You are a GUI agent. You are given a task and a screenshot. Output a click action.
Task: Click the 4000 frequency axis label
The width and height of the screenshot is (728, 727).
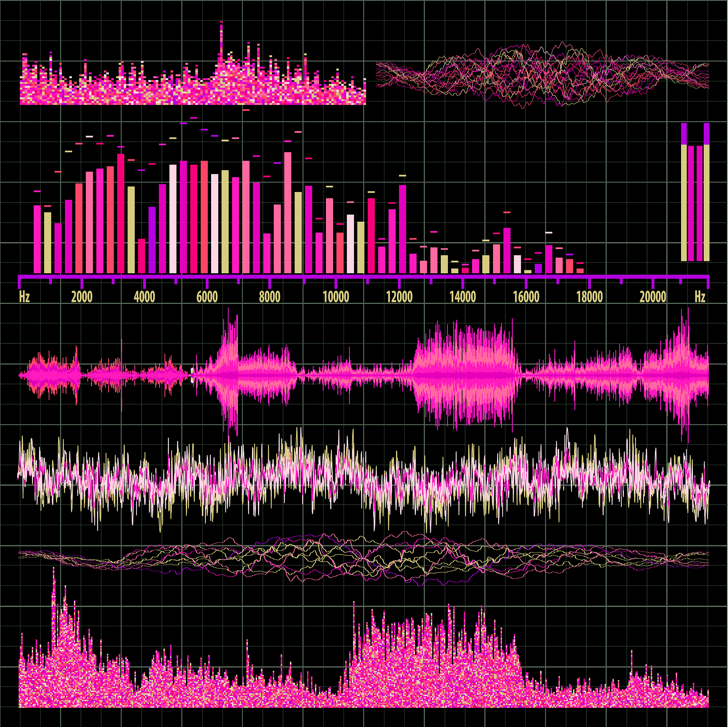(x=144, y=297)
